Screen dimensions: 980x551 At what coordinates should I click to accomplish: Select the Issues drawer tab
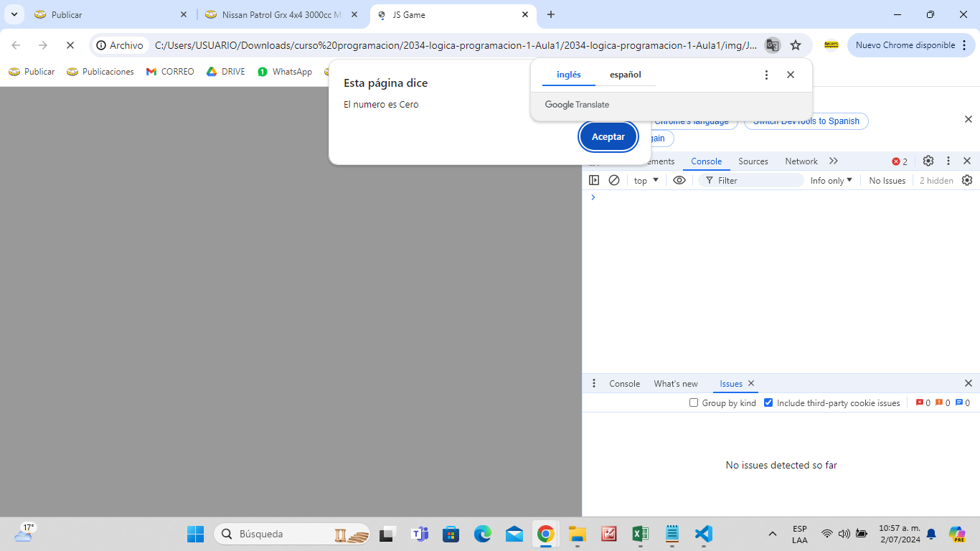[x=731, y=384]
